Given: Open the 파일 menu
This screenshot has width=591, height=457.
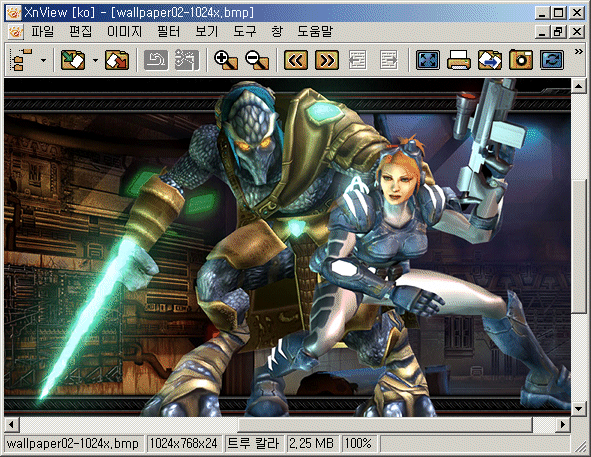Looking at the screenshot, I should pos(43,31).
